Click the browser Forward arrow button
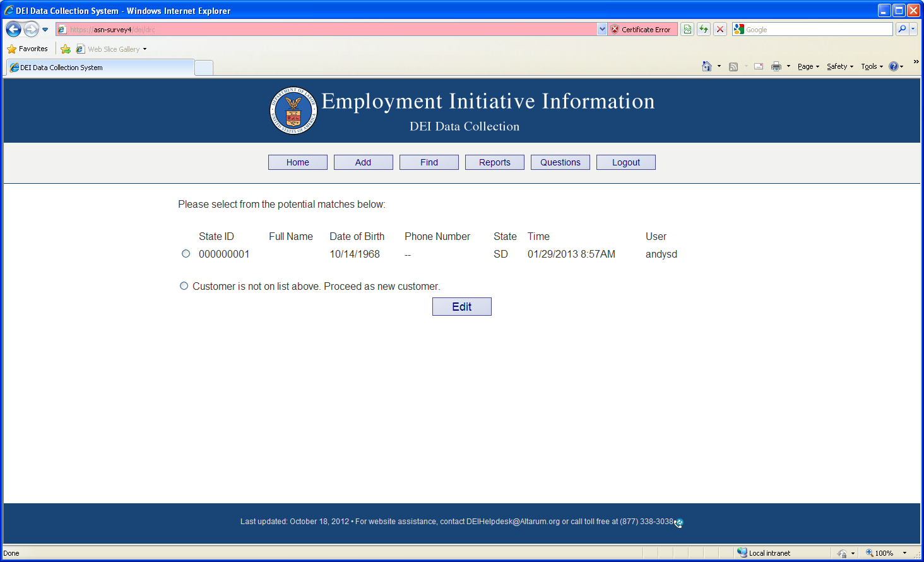924x562 pixels. (x=31, y=29)
